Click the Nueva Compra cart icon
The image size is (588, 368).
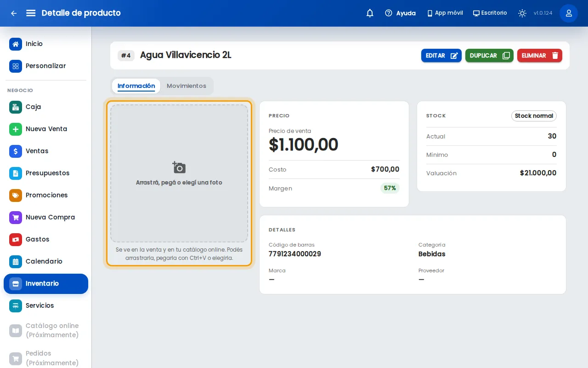(x=16, y=218)
